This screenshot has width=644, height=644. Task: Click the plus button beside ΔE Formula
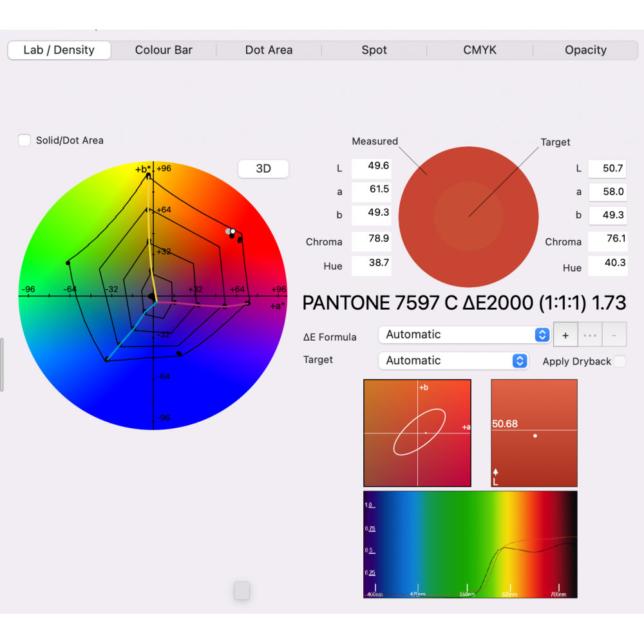coord(565,335)
